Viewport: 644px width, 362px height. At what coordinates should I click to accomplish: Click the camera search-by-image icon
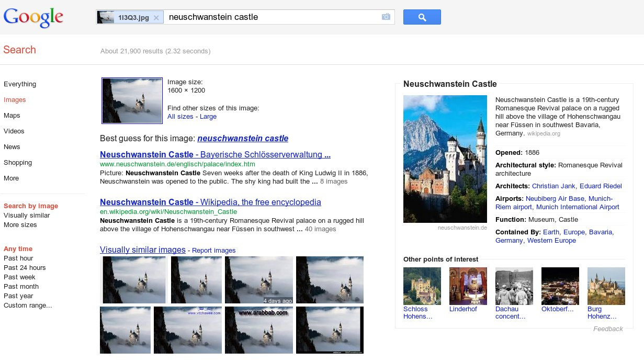[x=386, y=17]
